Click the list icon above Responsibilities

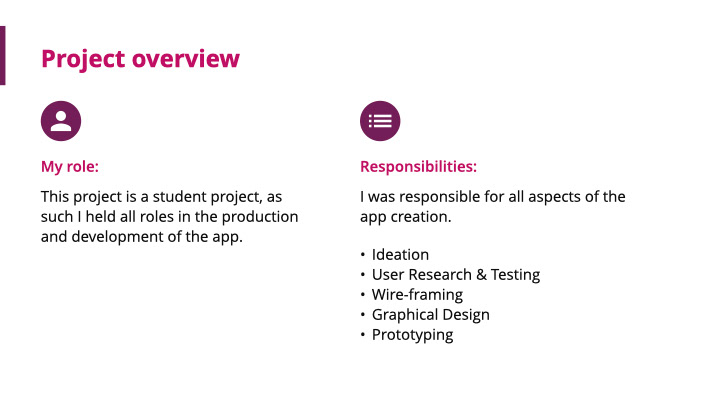380,121
